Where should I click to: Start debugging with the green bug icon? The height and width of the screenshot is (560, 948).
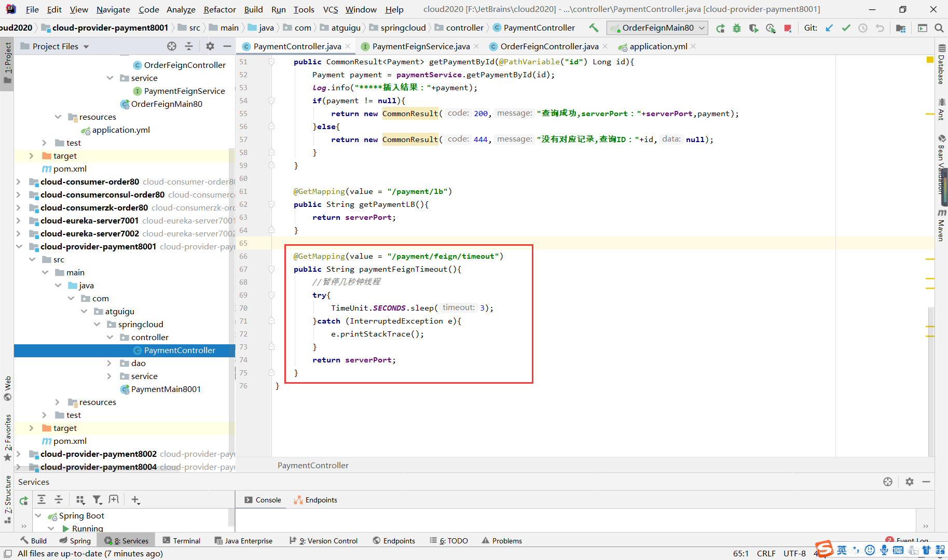click(x=737, y=28)
